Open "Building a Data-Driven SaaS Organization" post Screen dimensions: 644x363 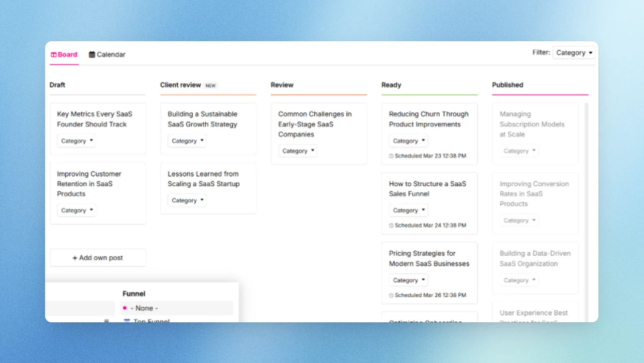click(535, 258)
